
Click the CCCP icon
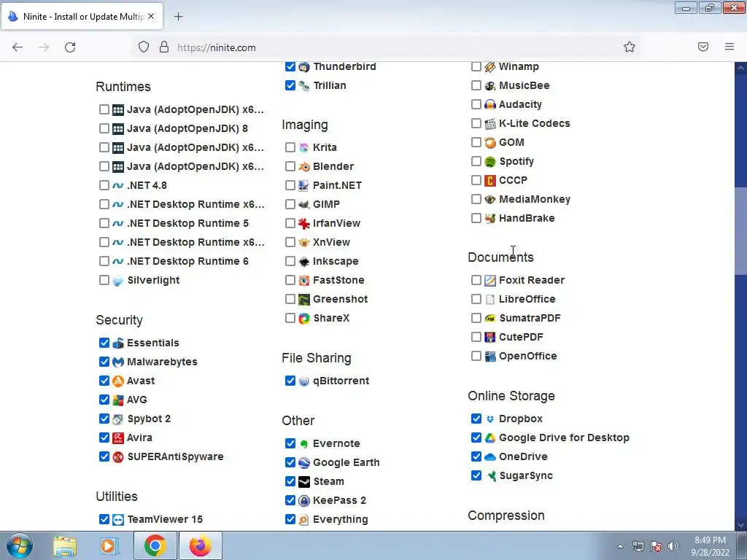[489, 181]
